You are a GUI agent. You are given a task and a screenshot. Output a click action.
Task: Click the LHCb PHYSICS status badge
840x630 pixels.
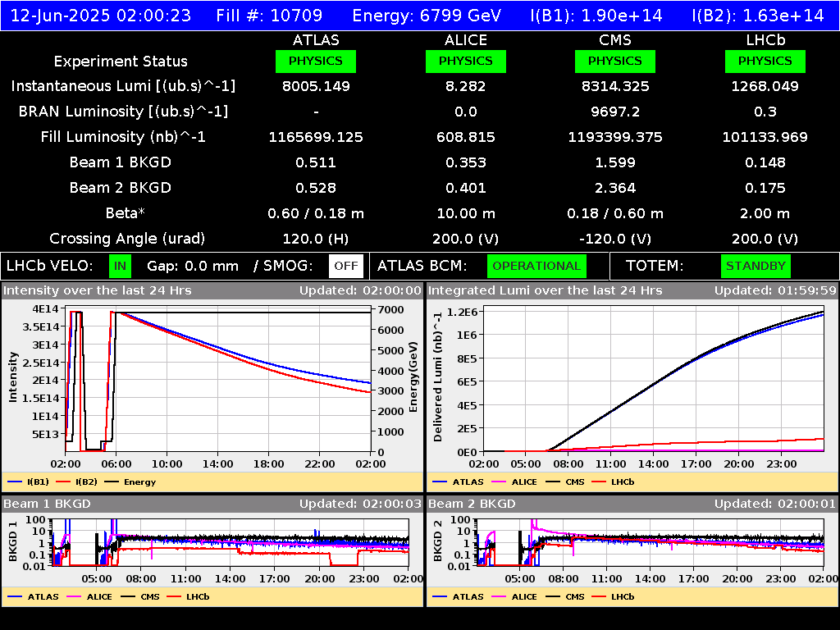765,61
